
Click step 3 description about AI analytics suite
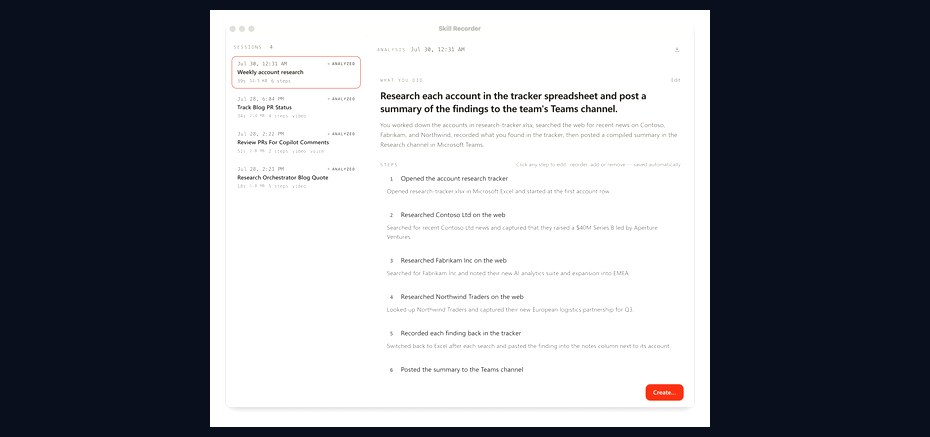pos(507,273)
